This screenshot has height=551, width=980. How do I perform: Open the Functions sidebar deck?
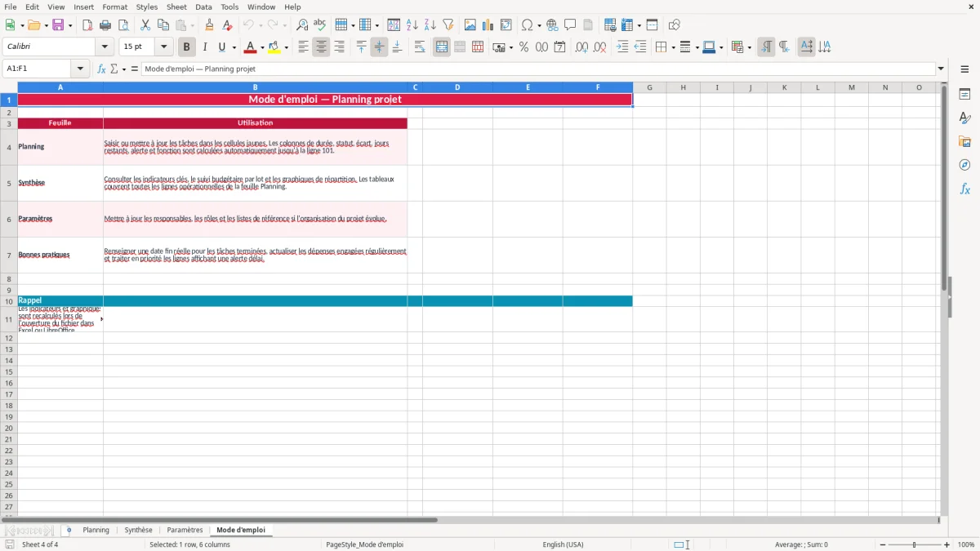964,189
